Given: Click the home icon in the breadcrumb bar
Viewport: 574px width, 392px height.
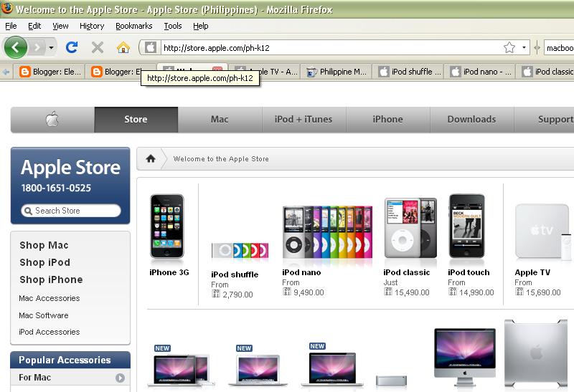Looking at the screenshot, I should click(x=151, y=158).
